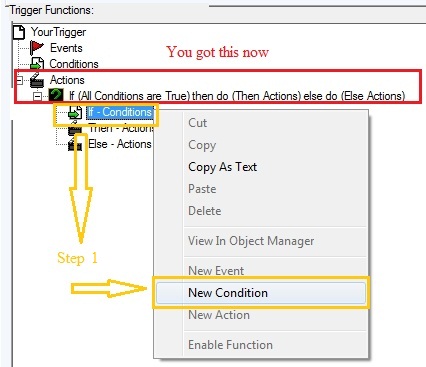Click the red flag Events icon
Screen dimensions: 426x367
[37, 48]
